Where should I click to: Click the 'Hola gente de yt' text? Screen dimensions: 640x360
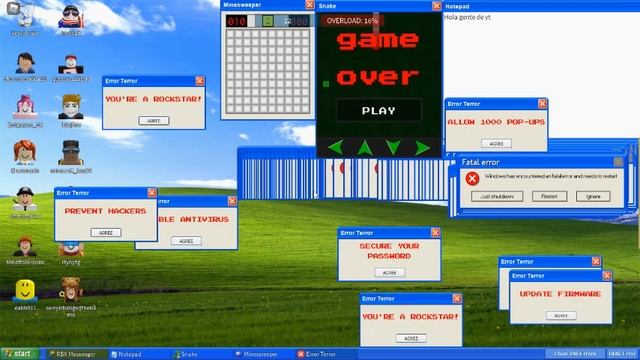pyautogui.click(x=467, y=18)
